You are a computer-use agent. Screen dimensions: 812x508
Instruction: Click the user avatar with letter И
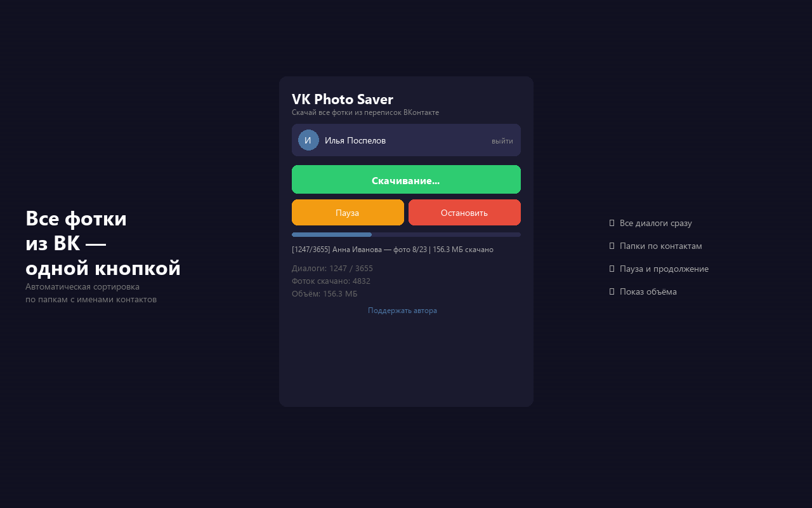coord(308,140)
